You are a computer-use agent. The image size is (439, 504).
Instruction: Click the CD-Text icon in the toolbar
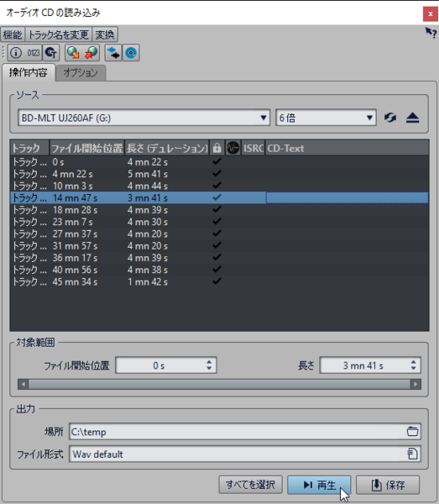(50, 53)
